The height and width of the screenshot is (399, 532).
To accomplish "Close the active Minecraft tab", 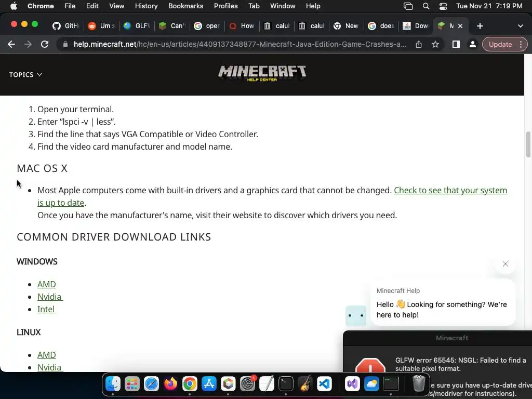I will tap(460, 26).
